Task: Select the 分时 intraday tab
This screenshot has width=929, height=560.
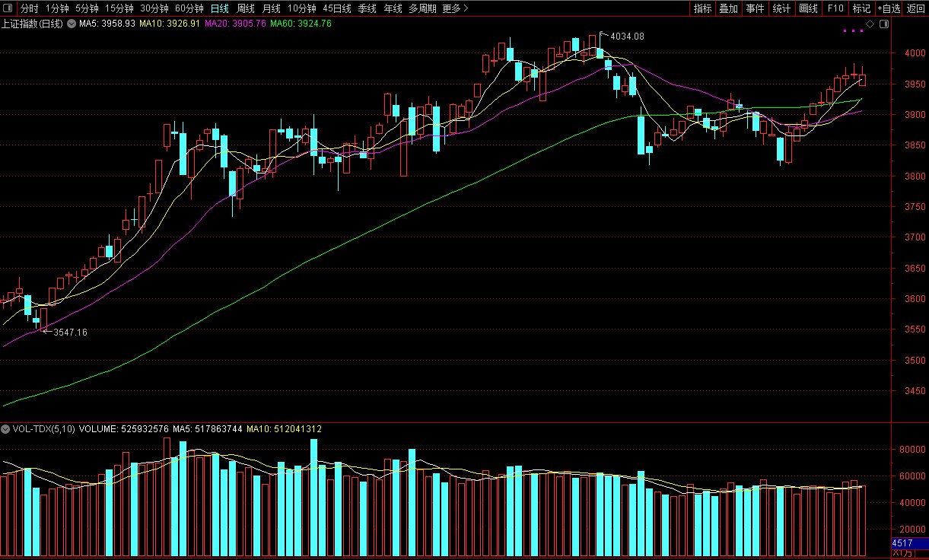Action: pos(29,8)
